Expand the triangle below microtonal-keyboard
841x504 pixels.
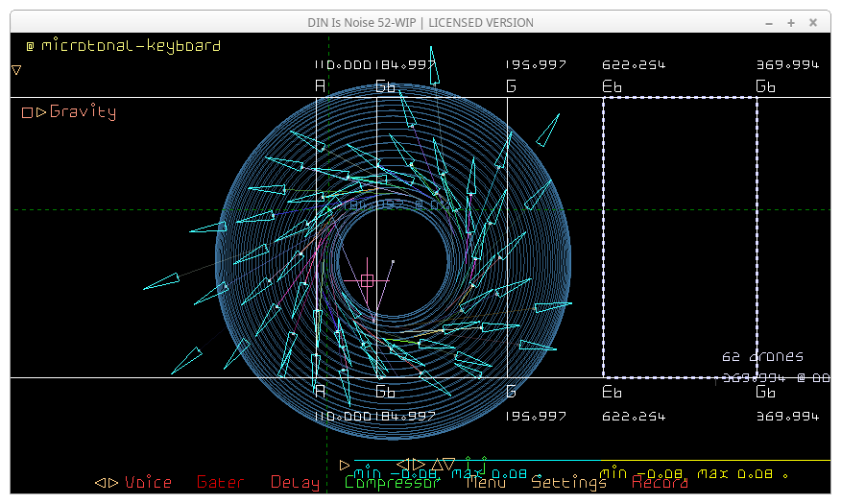(16, 70)
